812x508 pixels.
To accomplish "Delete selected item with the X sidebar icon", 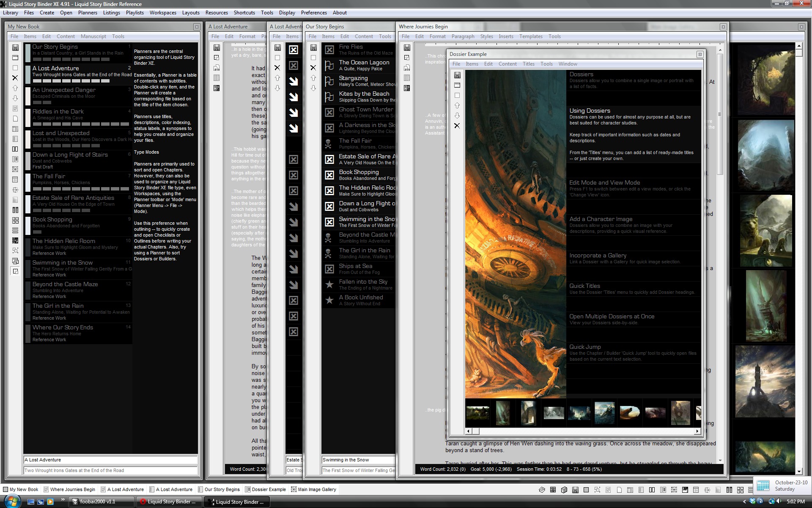I will (x=16, y=77).
